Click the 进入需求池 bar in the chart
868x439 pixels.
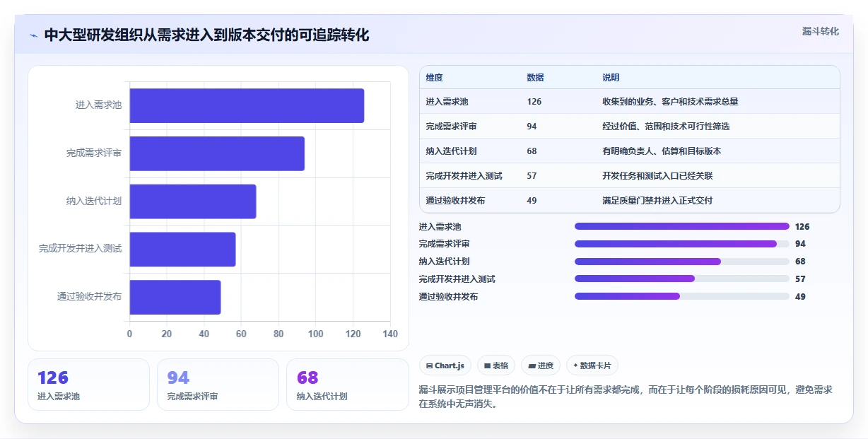[247, 105]
